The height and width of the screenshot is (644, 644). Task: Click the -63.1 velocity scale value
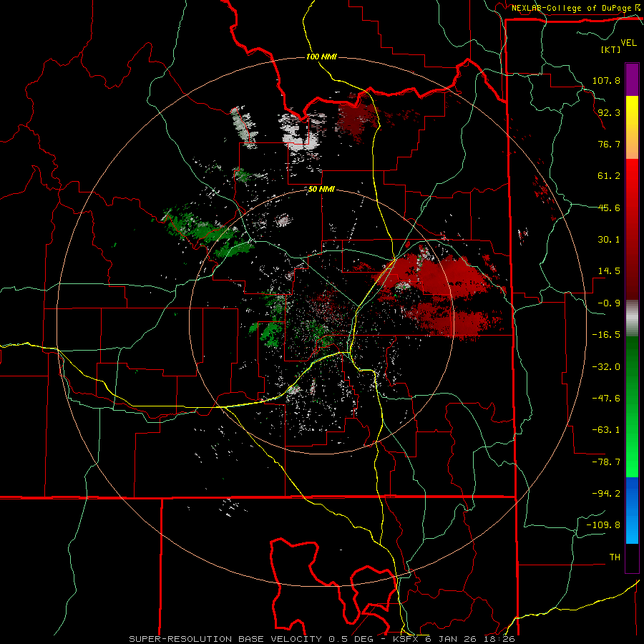click(606, 430)
